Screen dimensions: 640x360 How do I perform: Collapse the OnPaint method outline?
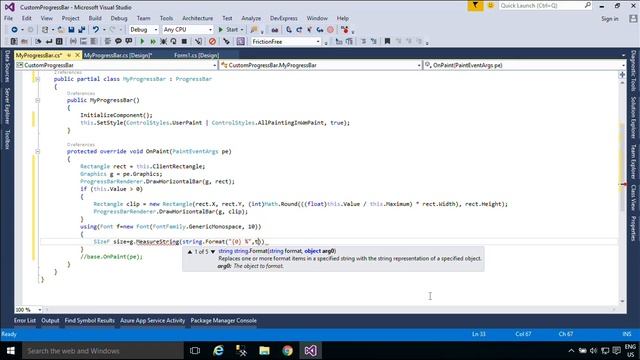pos(37,151)
